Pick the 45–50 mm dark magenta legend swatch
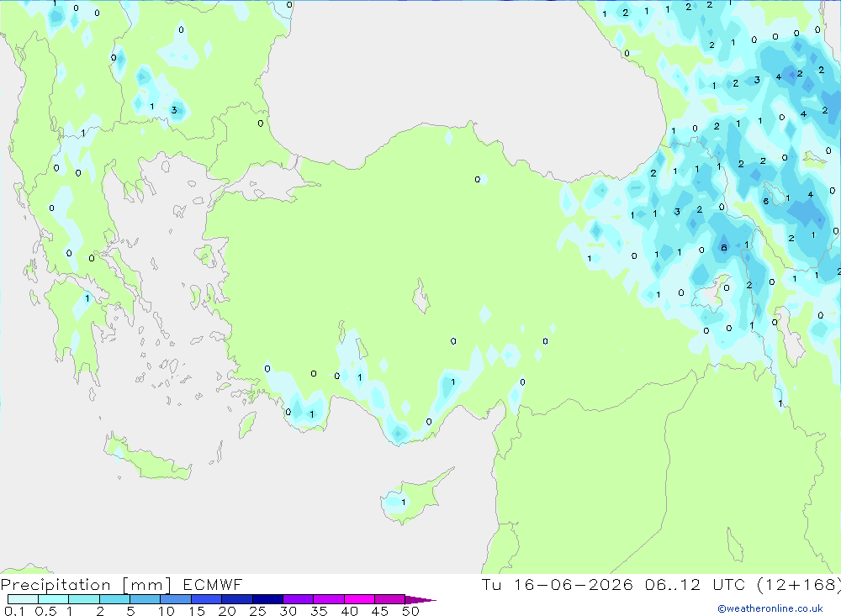Viewport: 841px width, 616px height. (390, 599)
